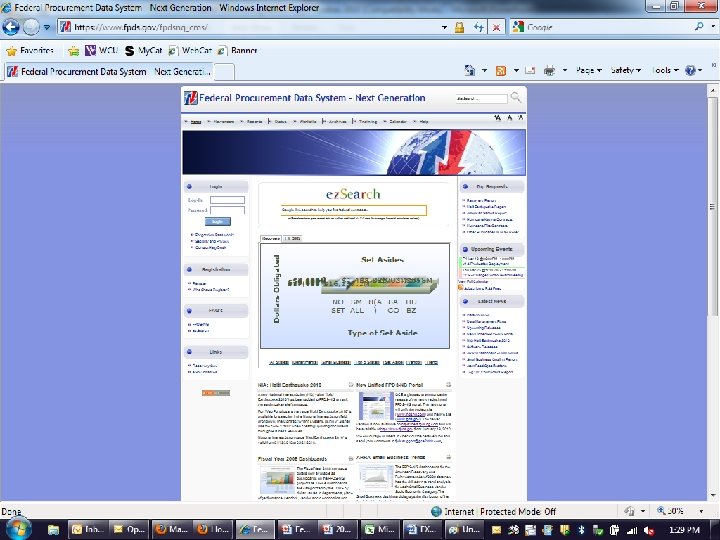Open the Page menu
Image resolution: width=720 pixels, height=540 pixels.
pyautogui.click(x=589, y=70)
